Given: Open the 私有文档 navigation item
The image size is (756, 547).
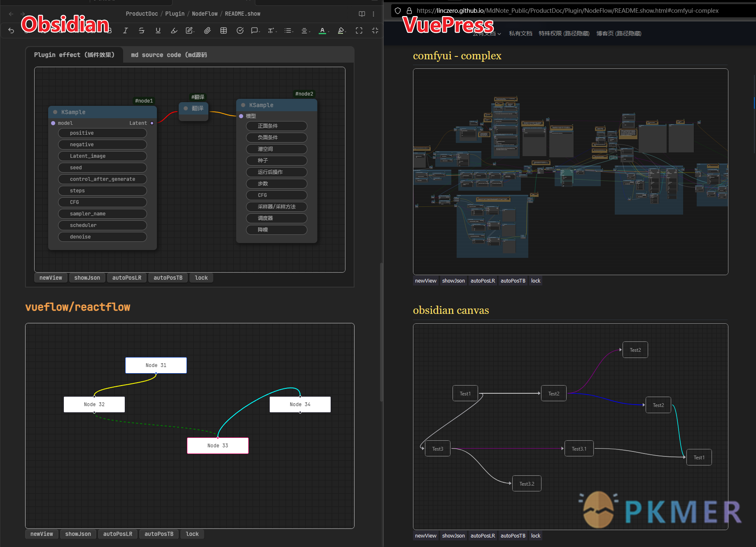Looking at the screenshot, I should click(520, 33).
